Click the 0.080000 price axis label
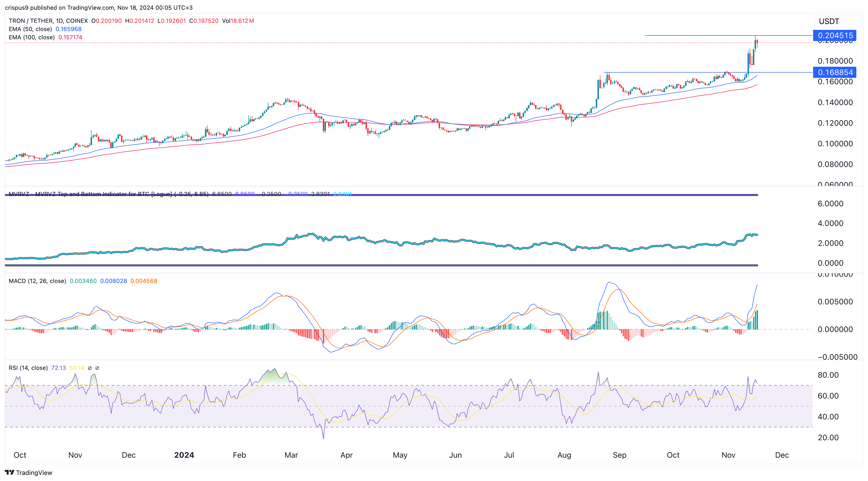Image resolution: width=868 pixels, height=481 pixels. pos(835,164)
